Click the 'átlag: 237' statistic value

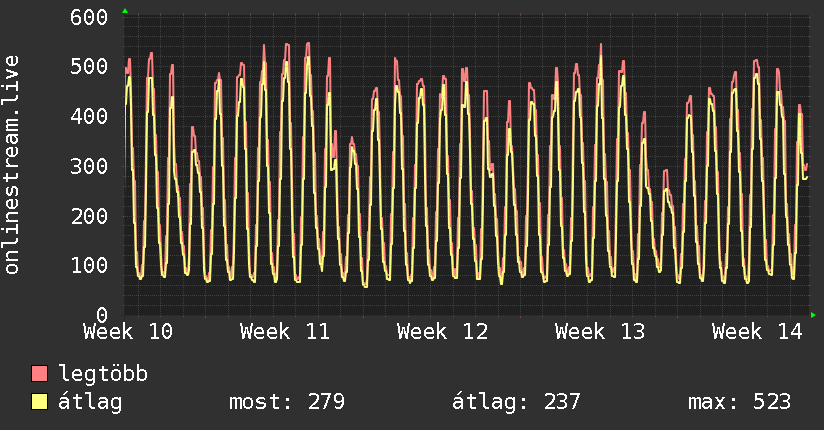tap(517, 402)
